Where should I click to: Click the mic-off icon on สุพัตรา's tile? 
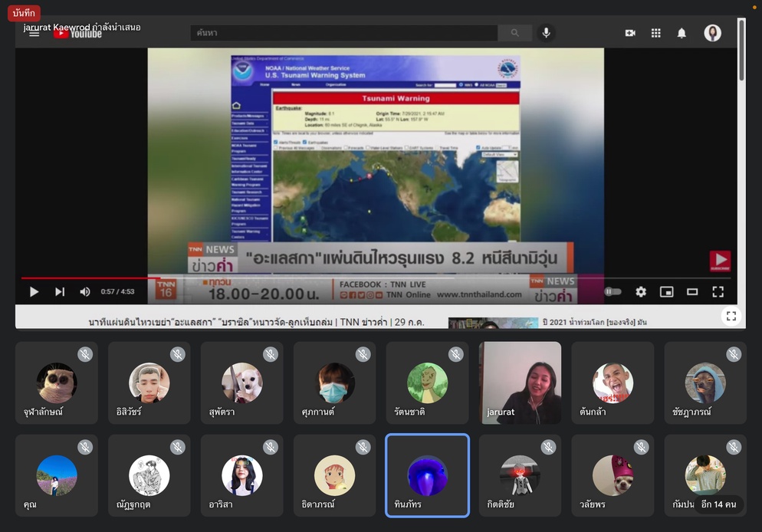tap(271, 354)
